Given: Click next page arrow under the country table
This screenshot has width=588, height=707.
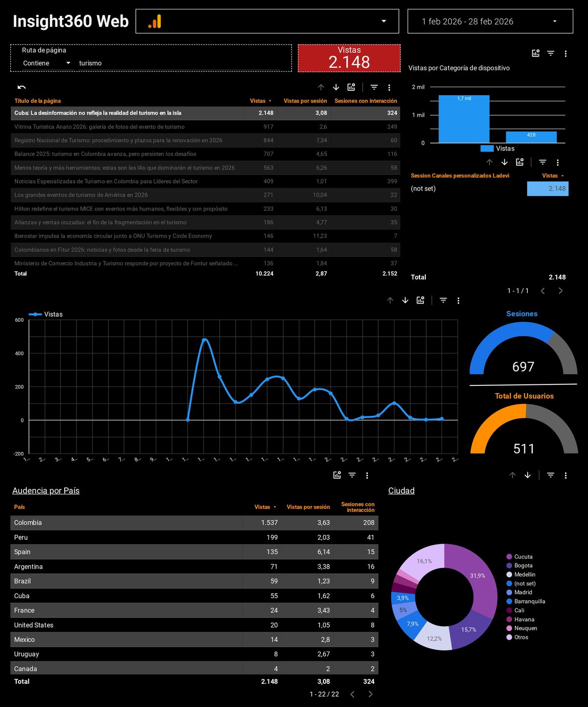Looking at the screenshot, I should coord(370,694).
